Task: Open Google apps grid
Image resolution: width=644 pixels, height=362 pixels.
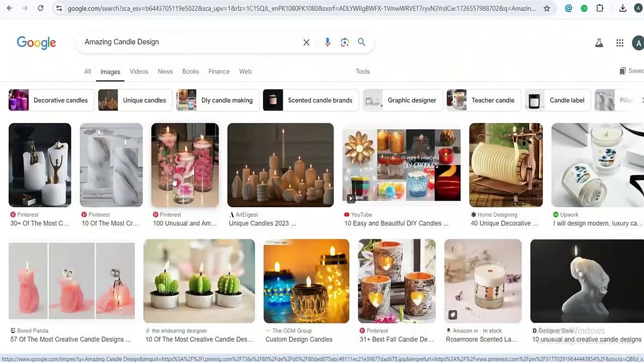Action: pos(620,43)
